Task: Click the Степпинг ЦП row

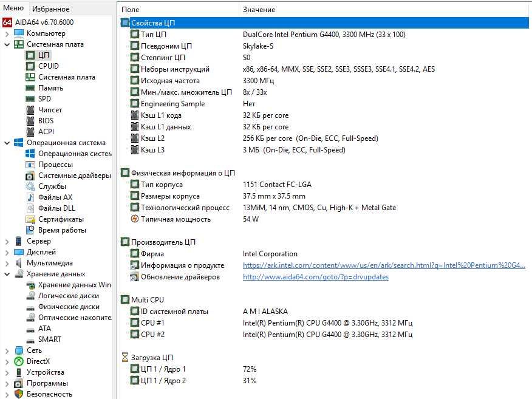Action: coord(324,57)
